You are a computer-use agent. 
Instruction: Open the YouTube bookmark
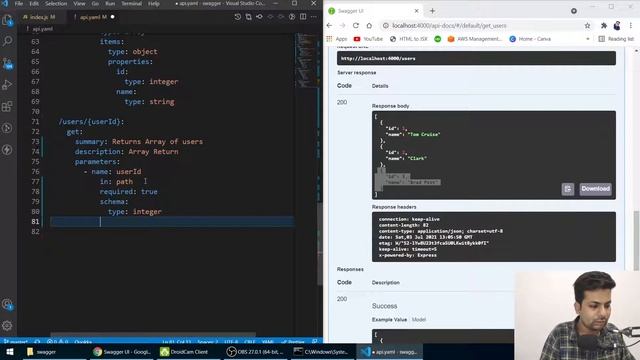(368, 39)
